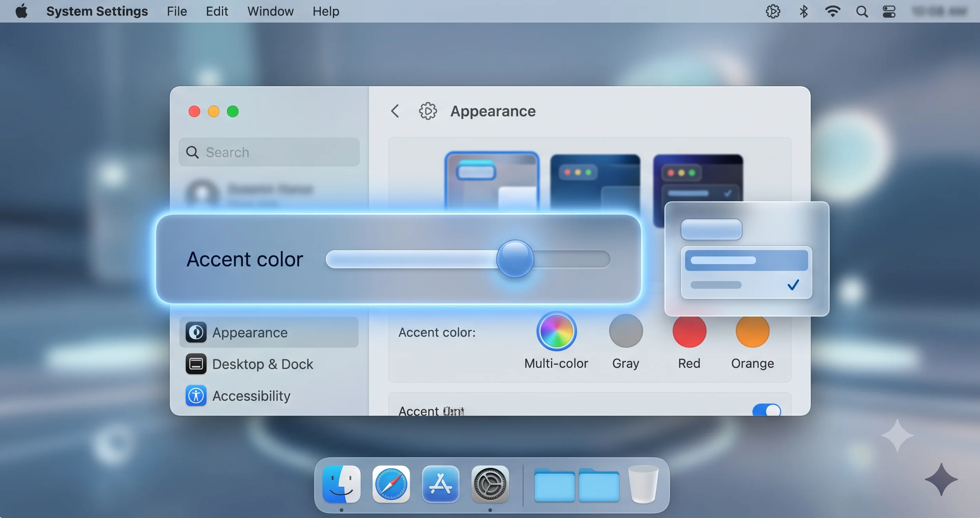
Task: Open System Settings from the Dock
Action: (x=490, y=484)
